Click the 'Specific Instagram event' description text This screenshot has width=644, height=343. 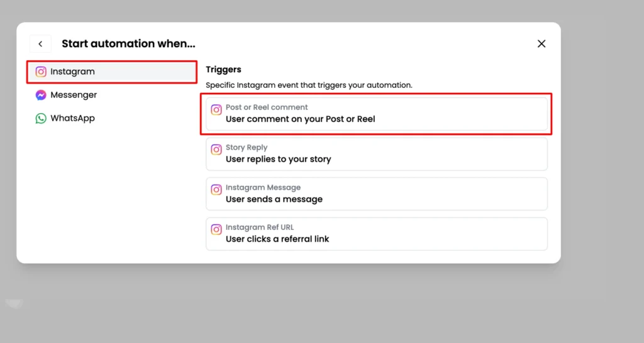[309, 85]
